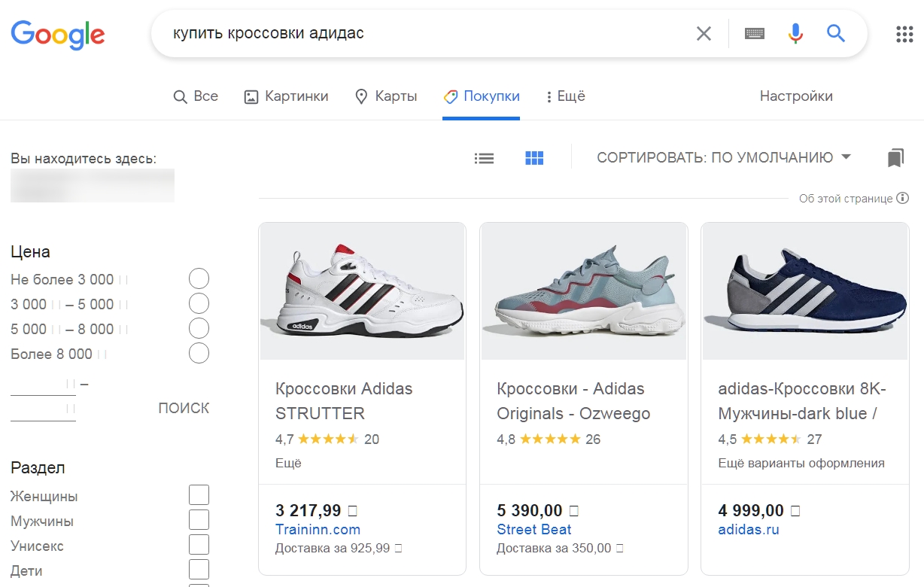
Task: Start voice search with the microphone icon
Action: point(795,33)
